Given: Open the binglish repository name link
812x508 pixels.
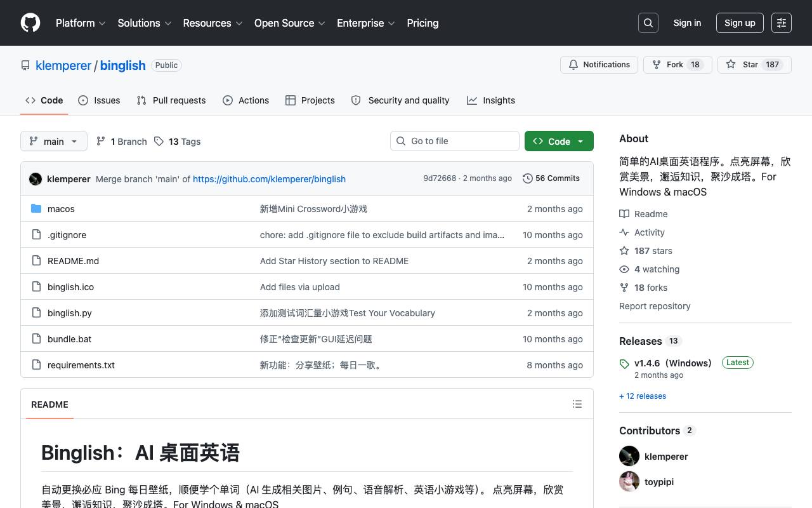Looking at the screenshot, I should [x=123, y=65].
